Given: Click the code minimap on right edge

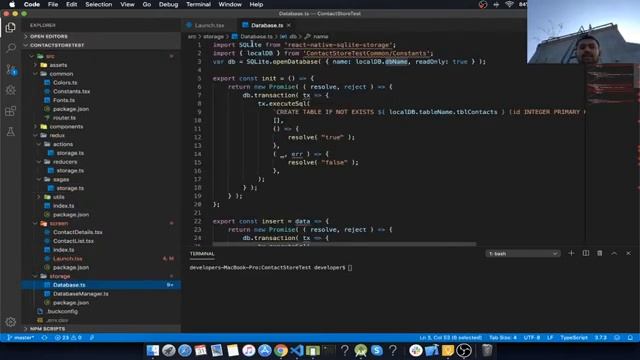Looking at the screenshot, I should 609,84.
